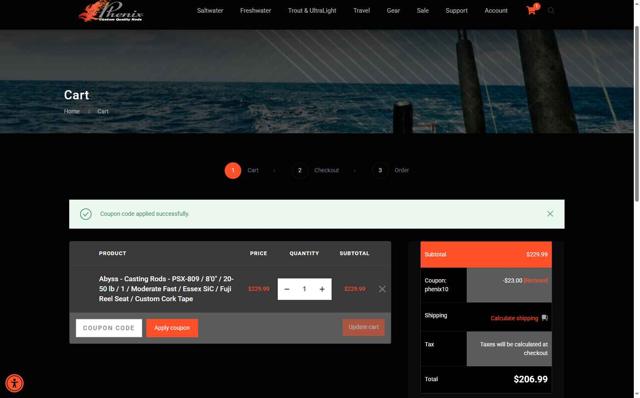
Task: Select step 3 Order in progress bar
Action: tap(390, 170)
